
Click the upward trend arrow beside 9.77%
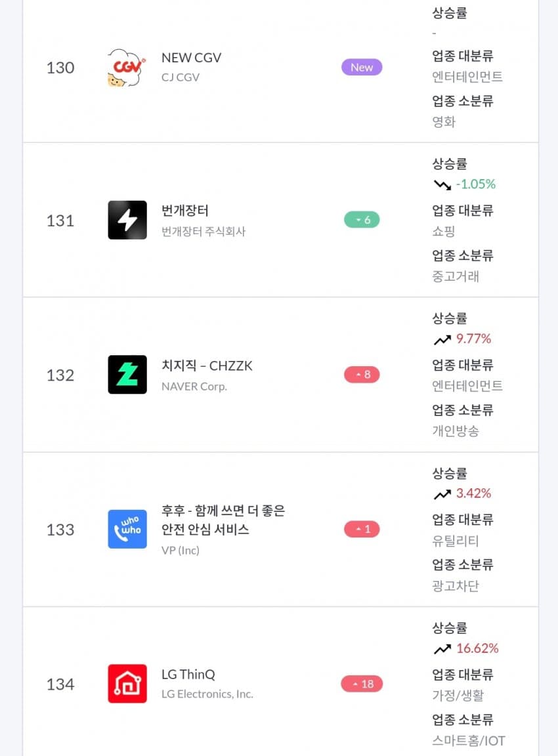click(442, 339)
